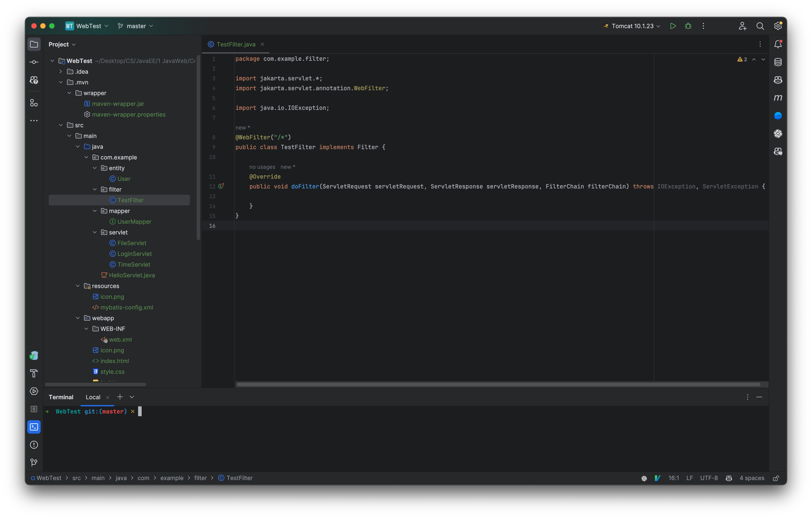Select the TestFilter.java editor tab

pyautogui.click(x=236, y=44)
